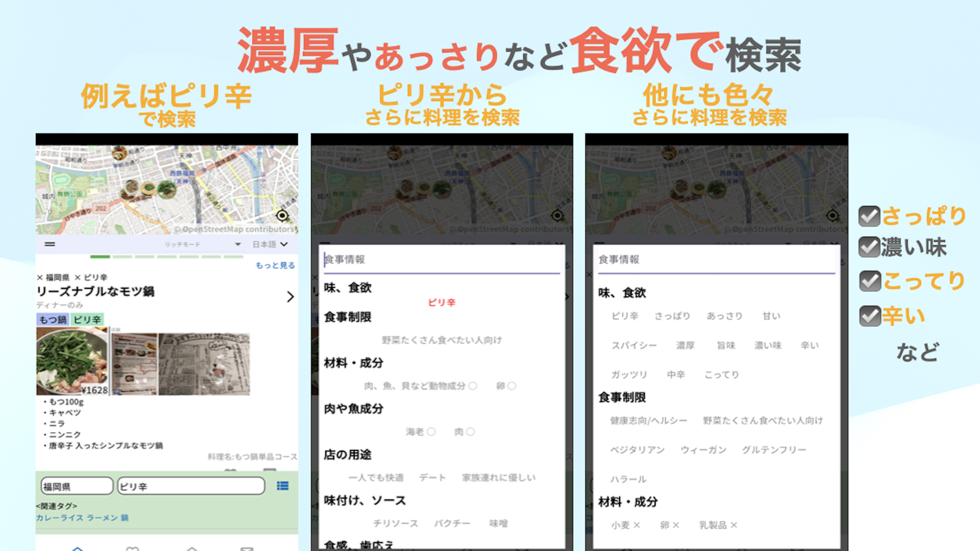Tap the locate-me crosshair icon on left phone map
Screen dimensions: 980x551
pos(282,216)
